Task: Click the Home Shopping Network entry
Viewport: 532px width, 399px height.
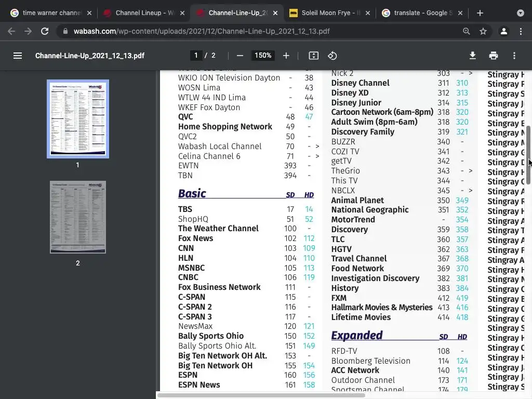Action: tap(225, 127)
